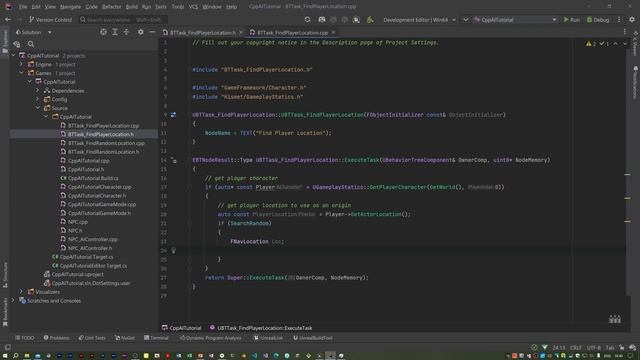Click the Search everywhere field
Viewport: 640px width, 360px height.
tap(124, 20)
